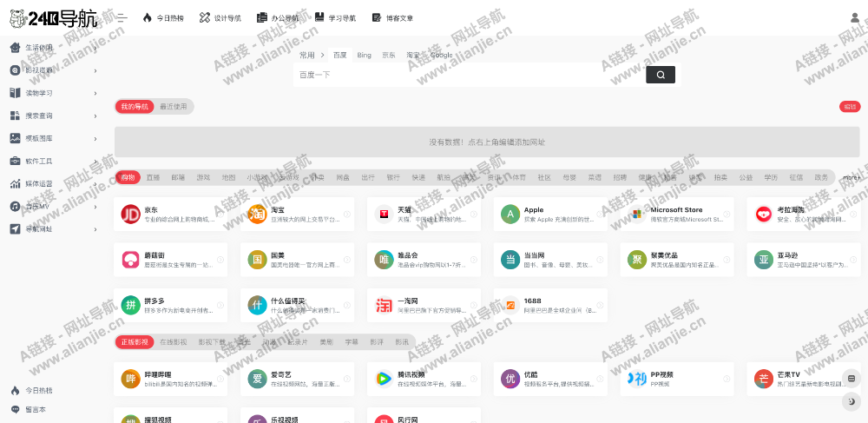Expand the 音乐MV sidebar chevron
The image size is (868, 423).
click(95, 207)
